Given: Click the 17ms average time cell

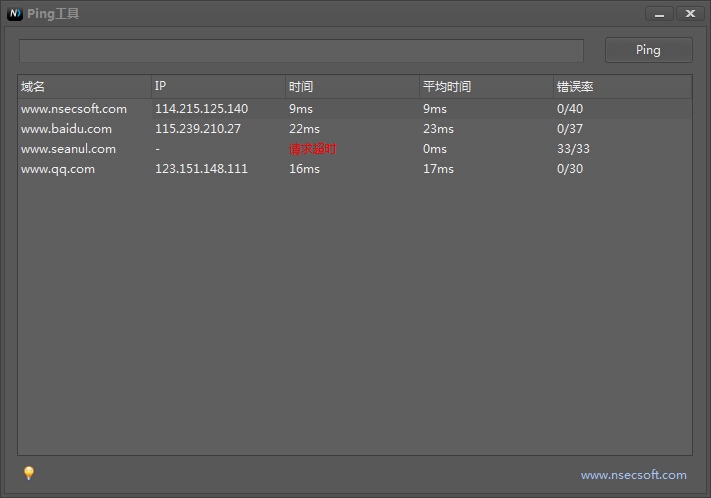Looking at the screenshot, I should coord(438,169).
